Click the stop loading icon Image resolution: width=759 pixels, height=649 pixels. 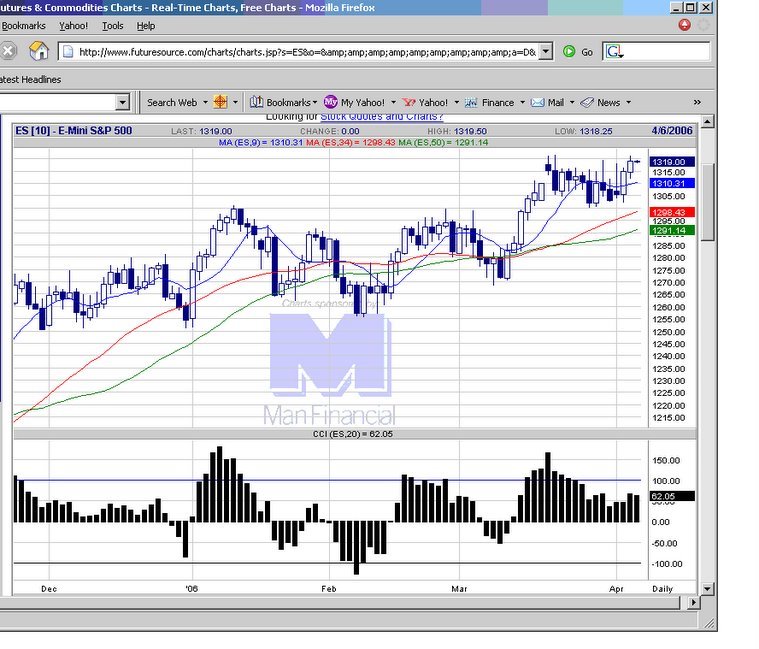8,51
